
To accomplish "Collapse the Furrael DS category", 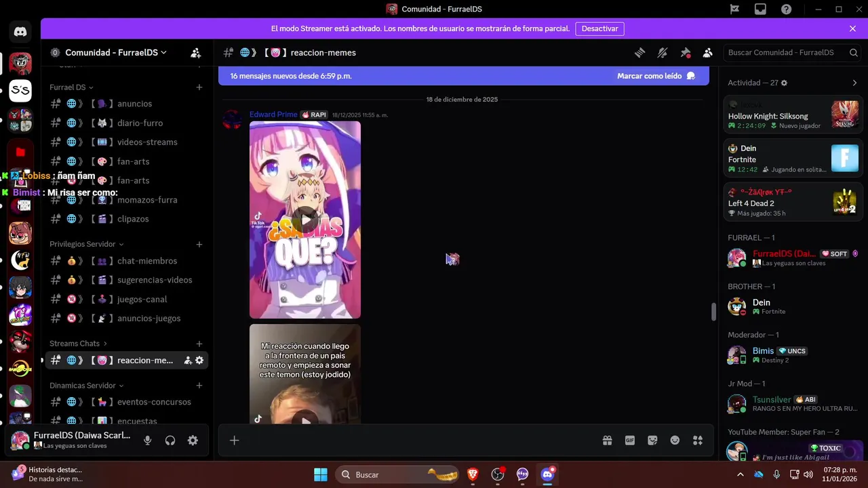I will click(71, 87).
